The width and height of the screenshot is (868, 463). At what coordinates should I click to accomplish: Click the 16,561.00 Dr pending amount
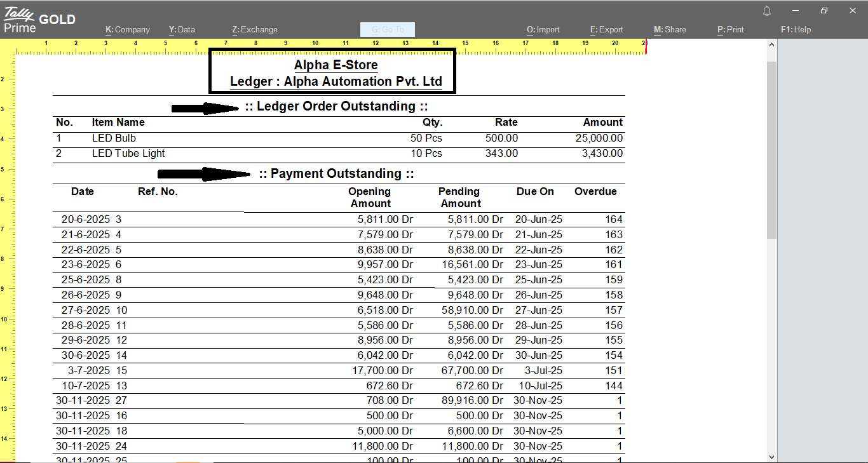click(472, 264)
